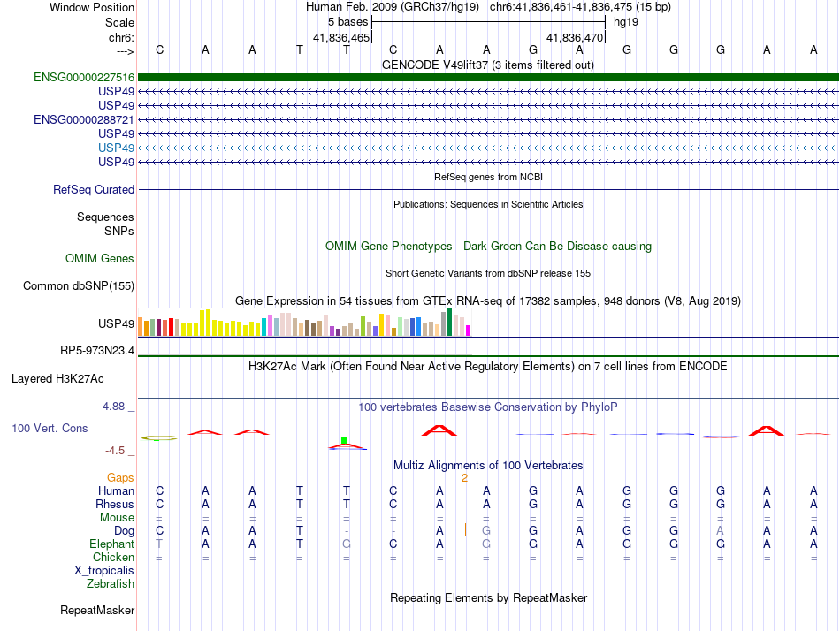Click the green T conservation logo letter

(344, 440)
